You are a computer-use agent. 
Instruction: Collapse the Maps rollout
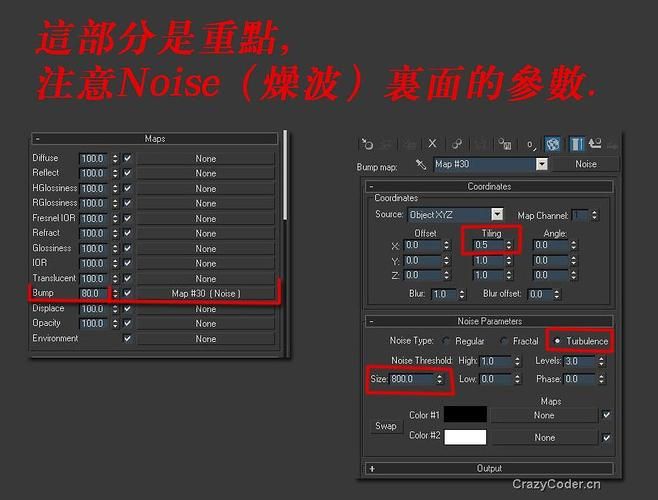(x=154, y=139)
